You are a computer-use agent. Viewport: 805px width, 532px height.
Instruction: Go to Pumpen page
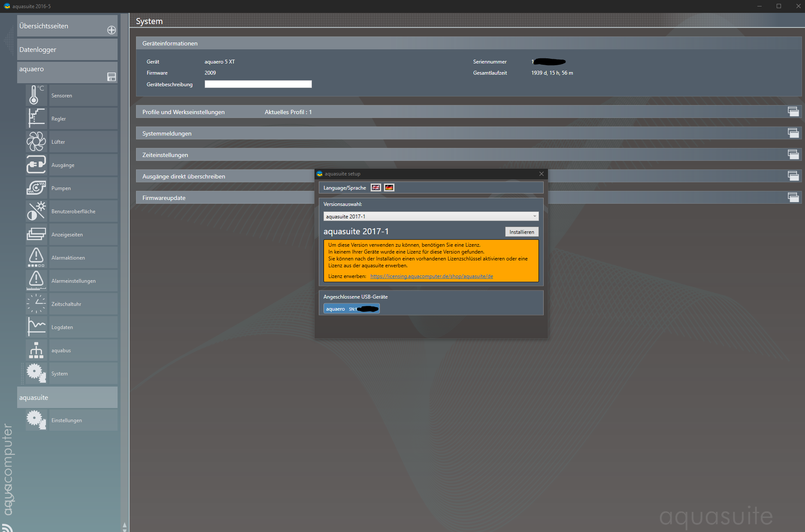coord(83,188)
